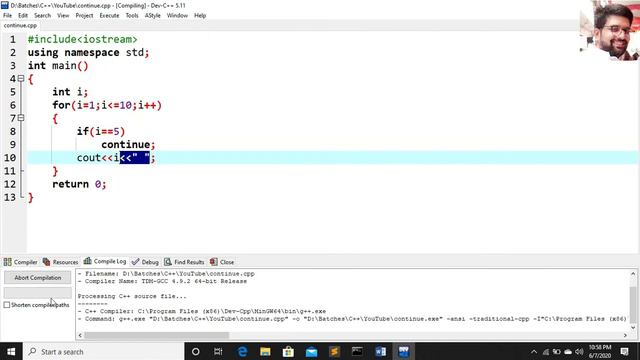
Task: Click the Abort Compilation button
Action: tap(38, 278)
